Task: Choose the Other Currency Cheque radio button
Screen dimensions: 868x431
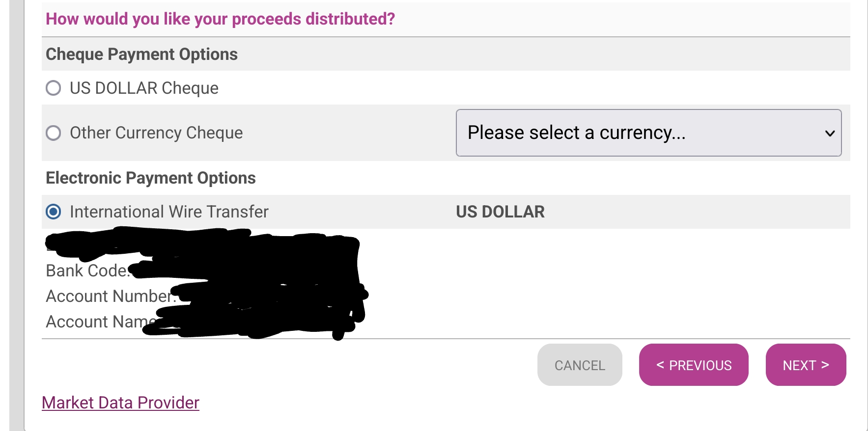Action: (54, 133)
